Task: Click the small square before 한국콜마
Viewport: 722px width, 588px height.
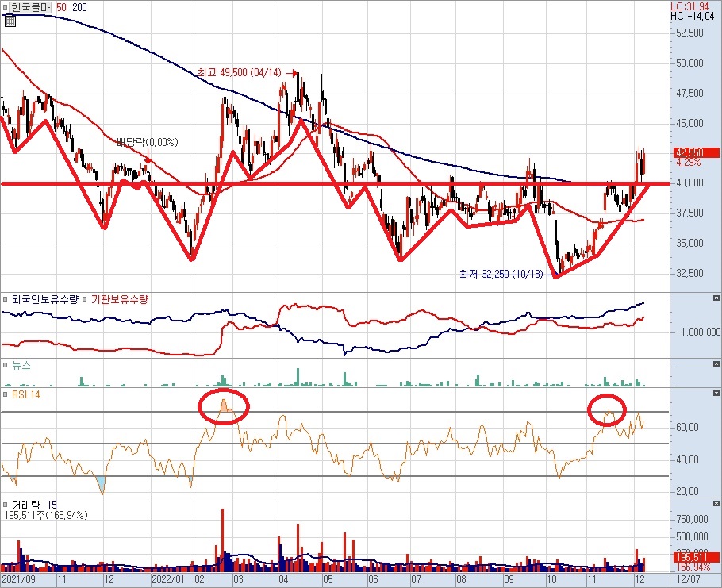Action: click(5, 7)
